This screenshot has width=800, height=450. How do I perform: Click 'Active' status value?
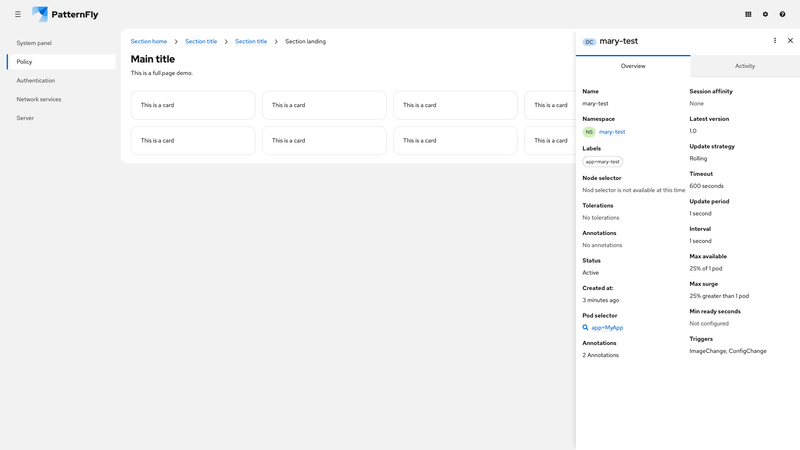[x=590, y=272]
